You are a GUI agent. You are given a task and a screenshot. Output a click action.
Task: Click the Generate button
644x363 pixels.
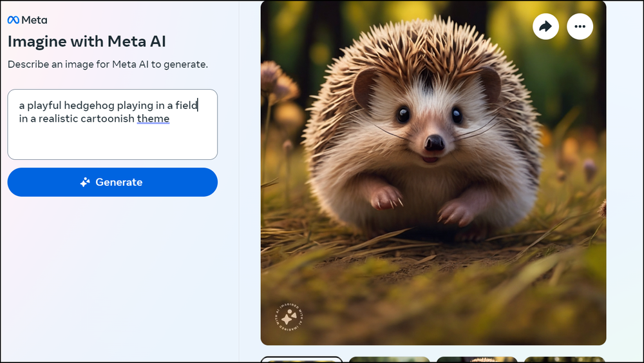tap(113, 182)
